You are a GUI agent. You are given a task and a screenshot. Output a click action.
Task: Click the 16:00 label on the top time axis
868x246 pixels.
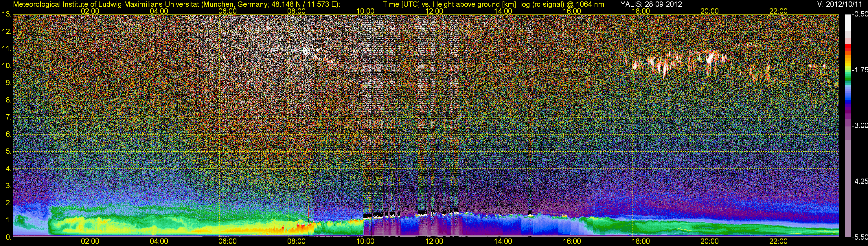[572, 11]
